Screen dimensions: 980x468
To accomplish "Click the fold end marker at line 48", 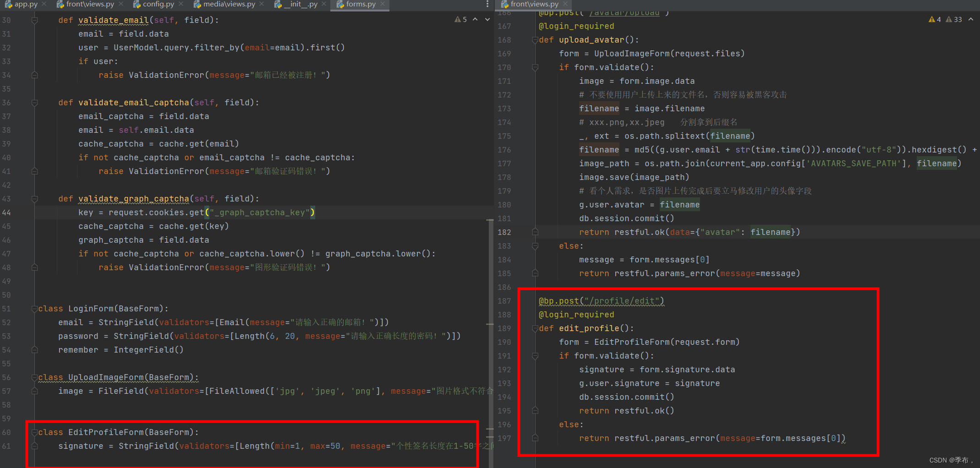I will pyautogui.click(x=34, y=267).
